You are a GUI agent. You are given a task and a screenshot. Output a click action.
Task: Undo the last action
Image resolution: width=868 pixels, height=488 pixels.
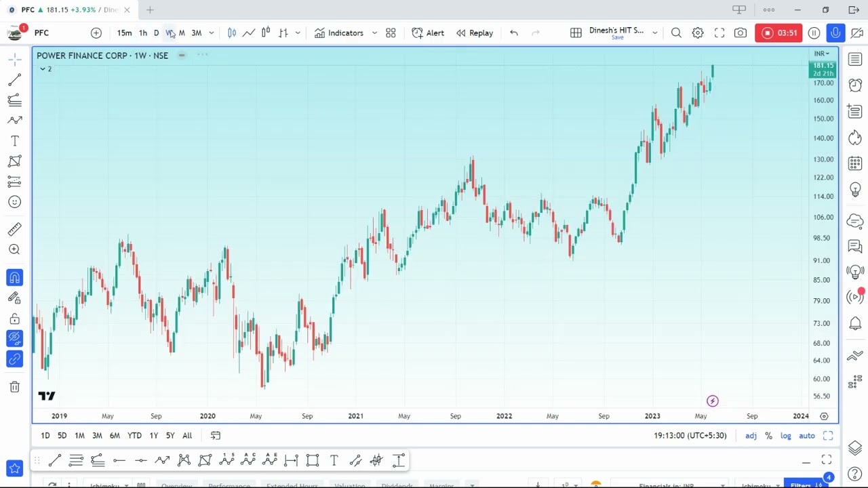click(514, 33)
